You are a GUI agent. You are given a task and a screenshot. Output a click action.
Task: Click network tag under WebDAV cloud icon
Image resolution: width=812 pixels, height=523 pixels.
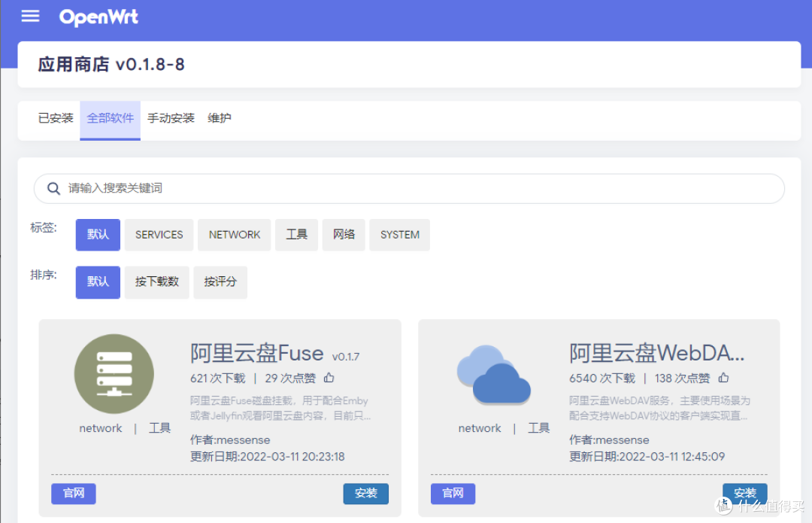point(480,428)
